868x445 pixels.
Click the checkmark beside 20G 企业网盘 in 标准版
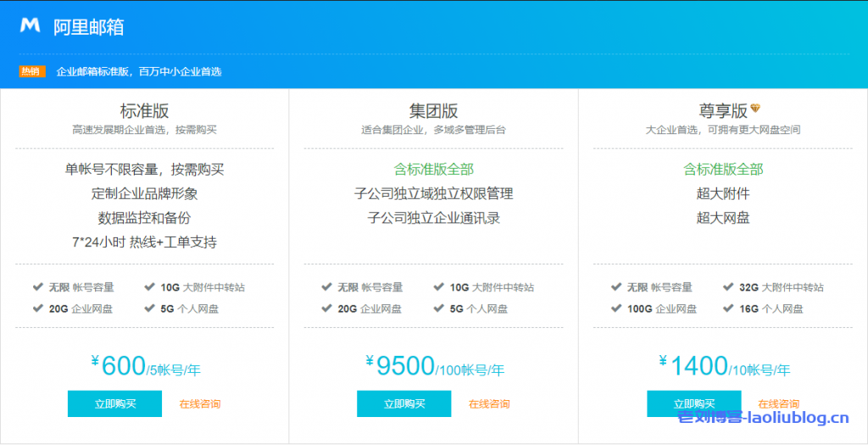tap(38, 309)
